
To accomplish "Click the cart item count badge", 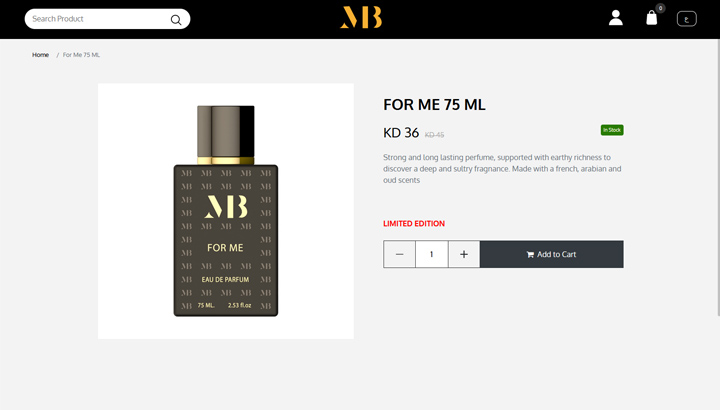I will click(x=660, y=8).
